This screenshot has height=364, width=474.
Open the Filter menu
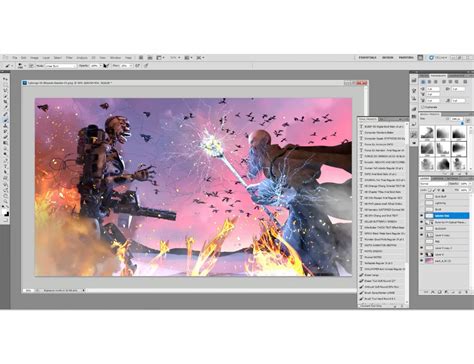click(69, 58)
